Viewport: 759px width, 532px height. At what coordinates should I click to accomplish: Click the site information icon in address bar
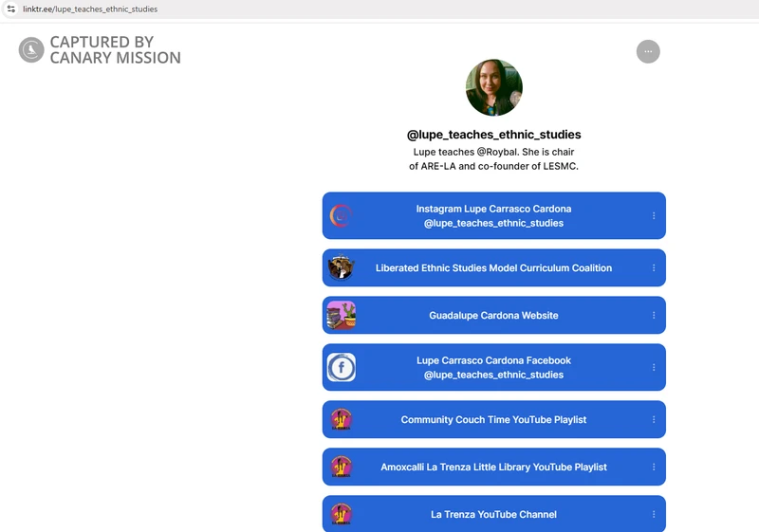(x=11, y=9)
